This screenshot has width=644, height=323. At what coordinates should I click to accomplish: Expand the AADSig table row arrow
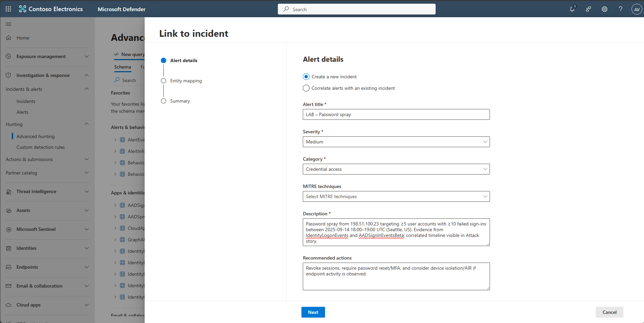(115, 205)
